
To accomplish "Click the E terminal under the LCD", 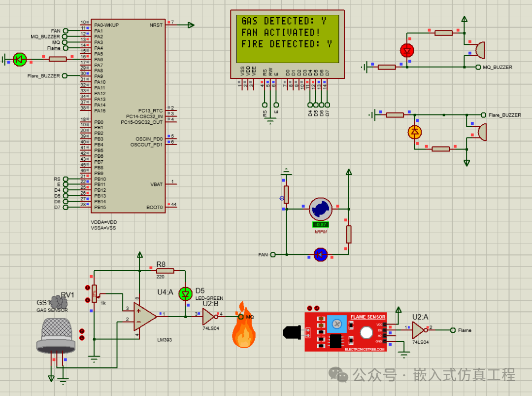I will (276, 105).
